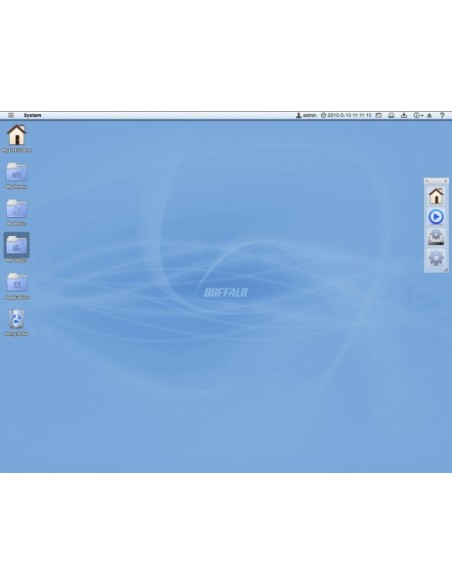The height and width of the screenshot is (584, 452).
Task: Click the drive icon in the top bar
Action: [x=391, y=115]
